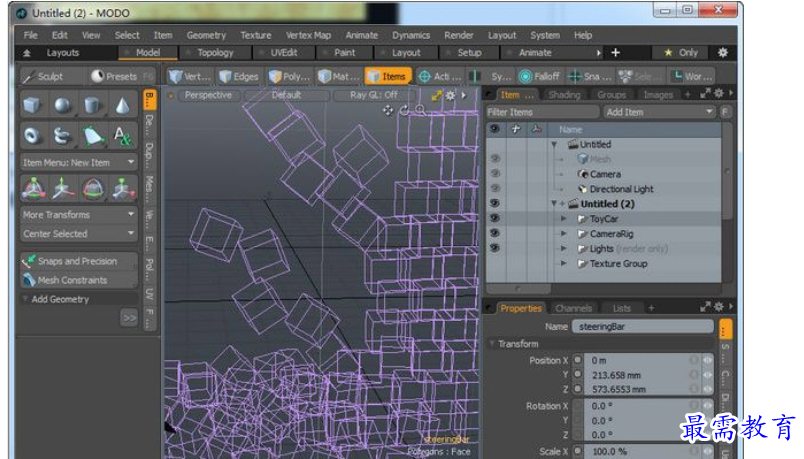Click the Snaps and Precision button
The image size is (804, 459).
coord(79,261)
